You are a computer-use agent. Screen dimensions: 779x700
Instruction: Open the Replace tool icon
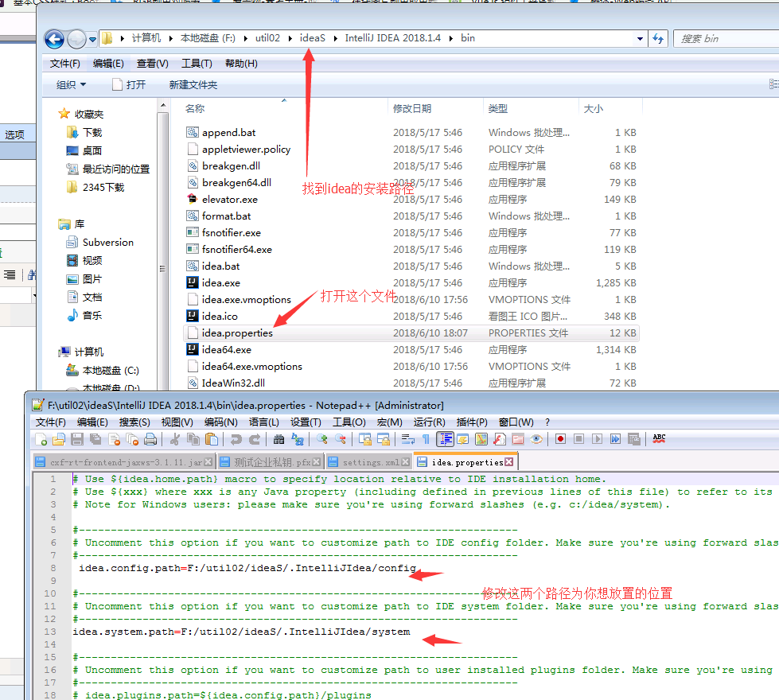tap(297, 439)
